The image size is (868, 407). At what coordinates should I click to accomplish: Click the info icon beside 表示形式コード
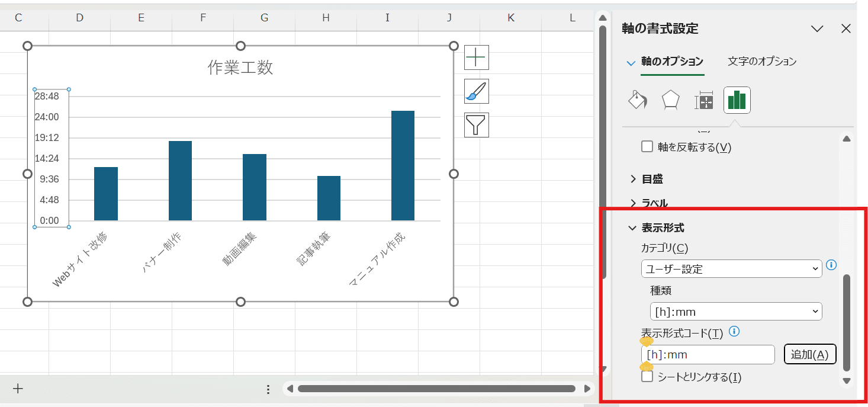point(734,332)
